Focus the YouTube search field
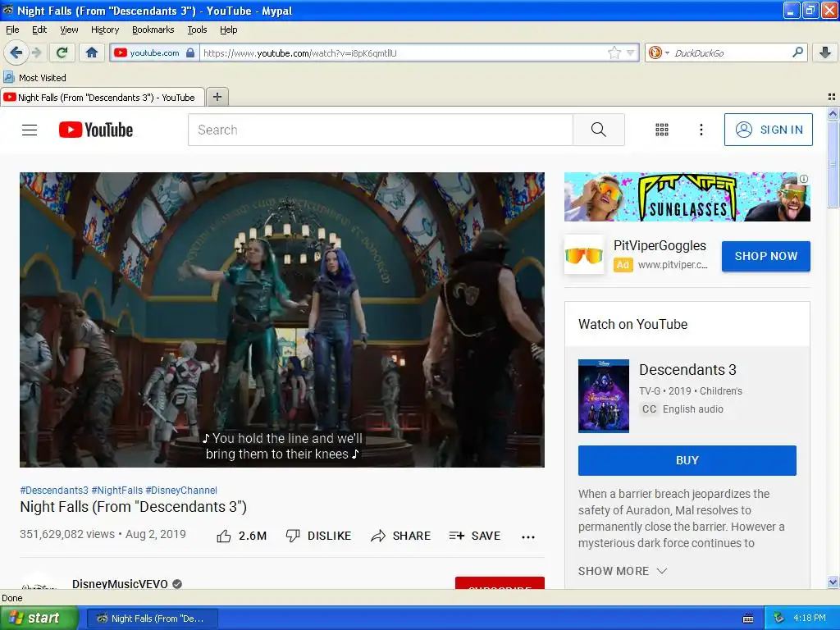The image size is (840, 630). [381, 130]
